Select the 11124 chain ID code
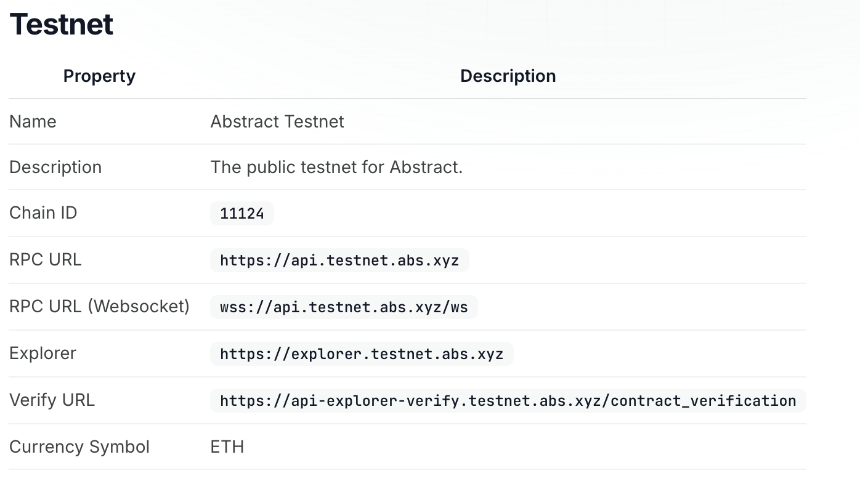 tap(242, 213)
